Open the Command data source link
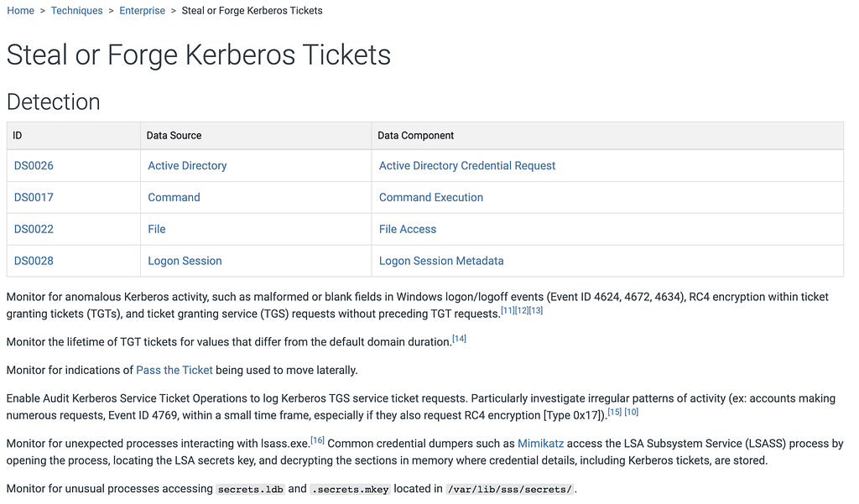The height and width of the screenshot is (504, 859). click(x=174, y=198)
